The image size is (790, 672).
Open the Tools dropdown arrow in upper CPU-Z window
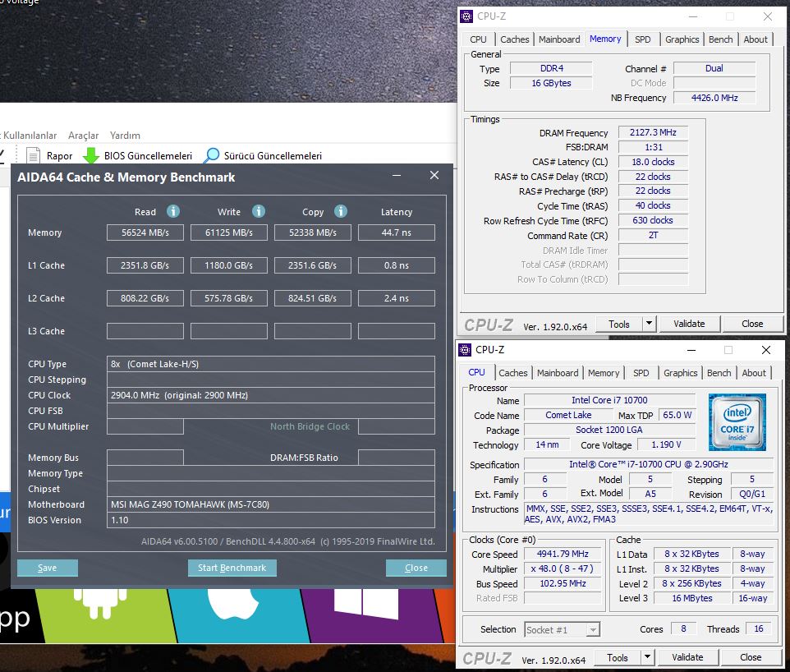(650, 324)
